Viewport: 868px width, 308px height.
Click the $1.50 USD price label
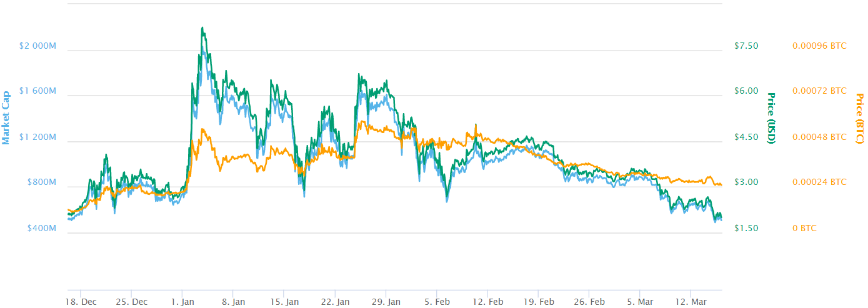point(746,229)
